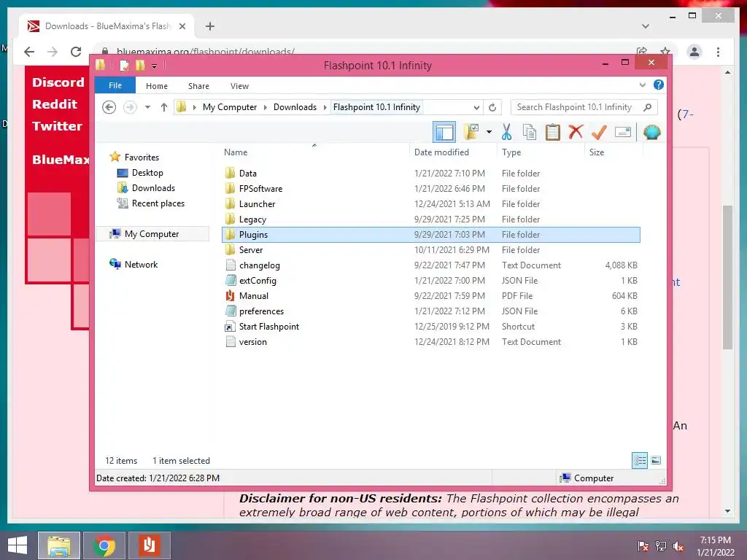Reload the Chrome page

pyautogui.click(x=76, y=52)
